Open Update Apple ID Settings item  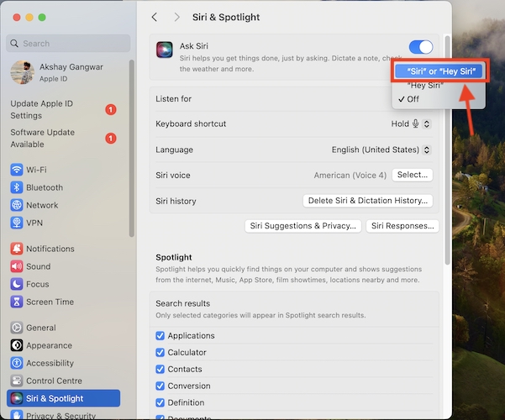pos(63,109)
